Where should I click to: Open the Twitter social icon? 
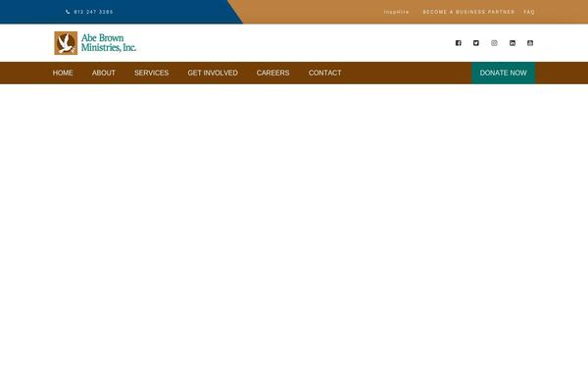[x=476, y=43]
